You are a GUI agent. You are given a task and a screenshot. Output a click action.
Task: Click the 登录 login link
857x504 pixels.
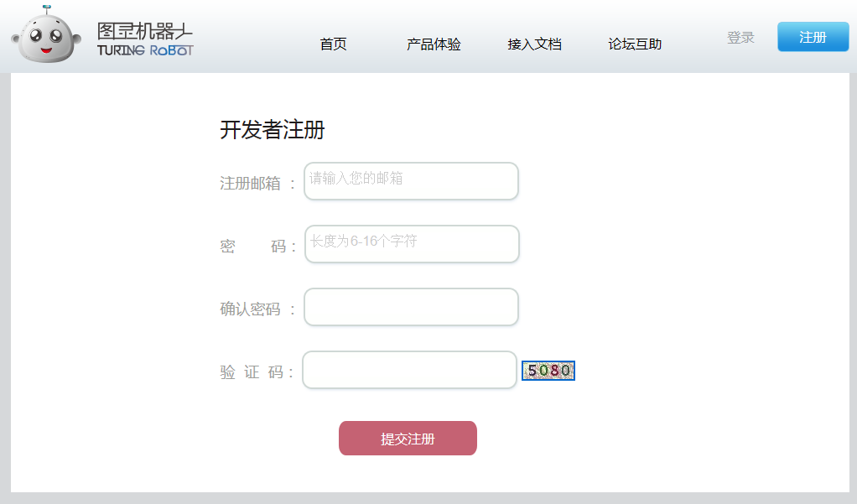[740, 38]
